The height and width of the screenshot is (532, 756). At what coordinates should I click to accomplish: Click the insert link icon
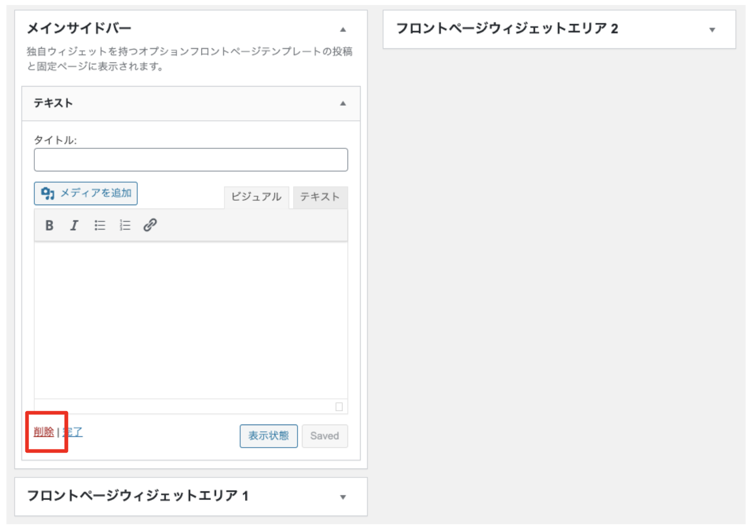(150, 226)
